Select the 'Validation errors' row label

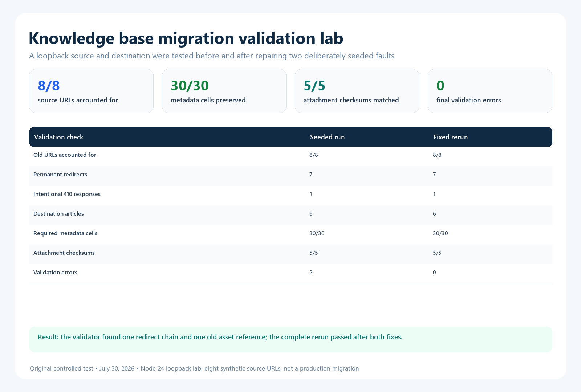coord(55,273)
